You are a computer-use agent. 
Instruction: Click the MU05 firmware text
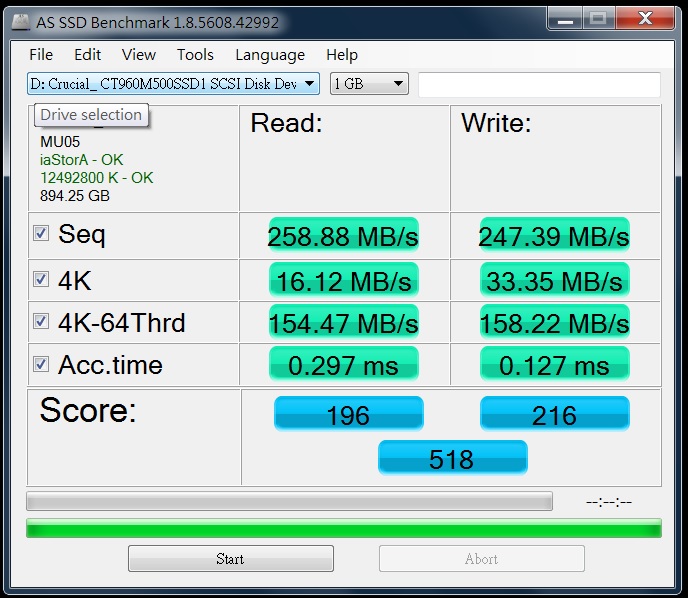60,142
